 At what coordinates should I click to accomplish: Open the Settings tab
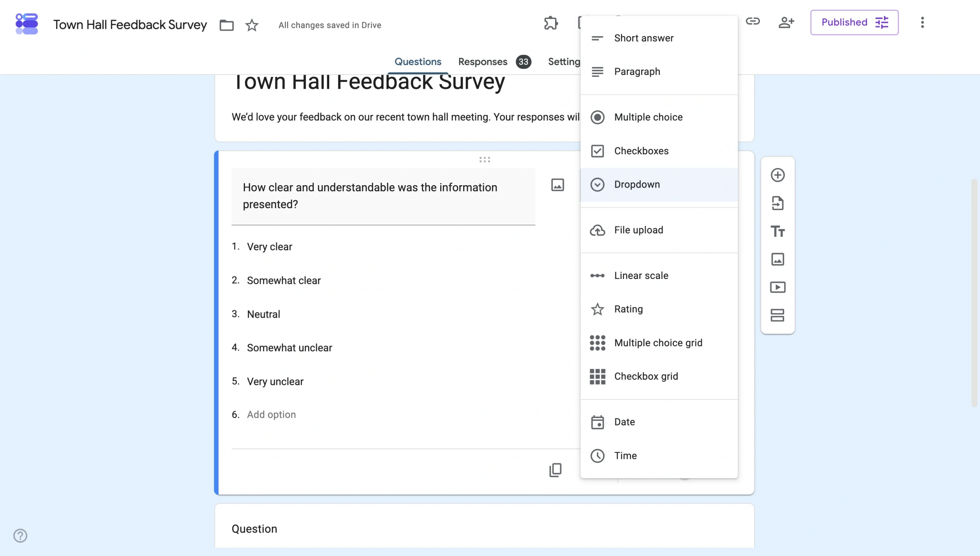[564, 62]
